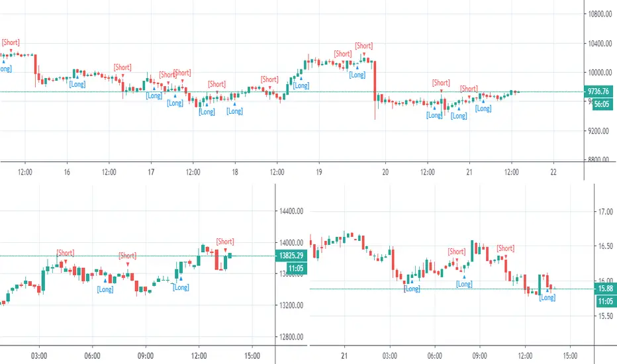Click the [Short] marker at far left of top chart
Screen dimensions: 617x364
pyautogui.click(x=11, y=42)
